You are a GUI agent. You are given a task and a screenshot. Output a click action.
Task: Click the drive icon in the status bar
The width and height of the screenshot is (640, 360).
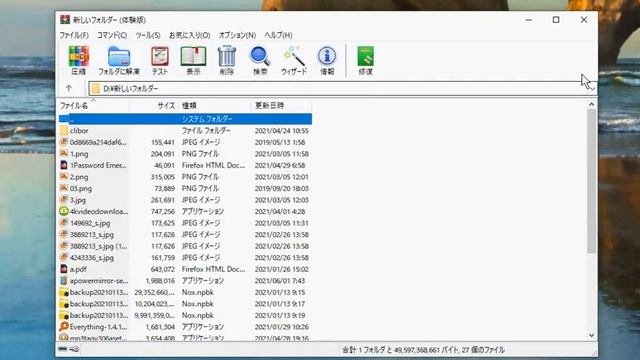coord(62,349)
